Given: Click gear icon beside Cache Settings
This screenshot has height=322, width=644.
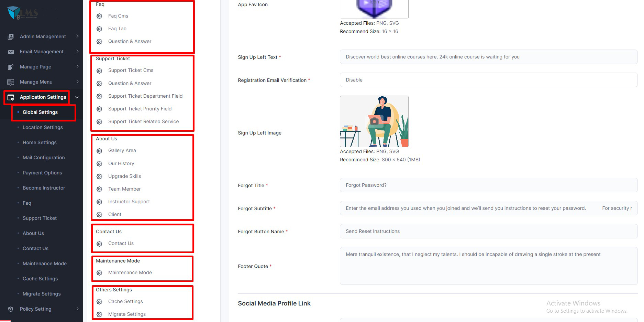Looking at the screenshot, I should 99,302.
